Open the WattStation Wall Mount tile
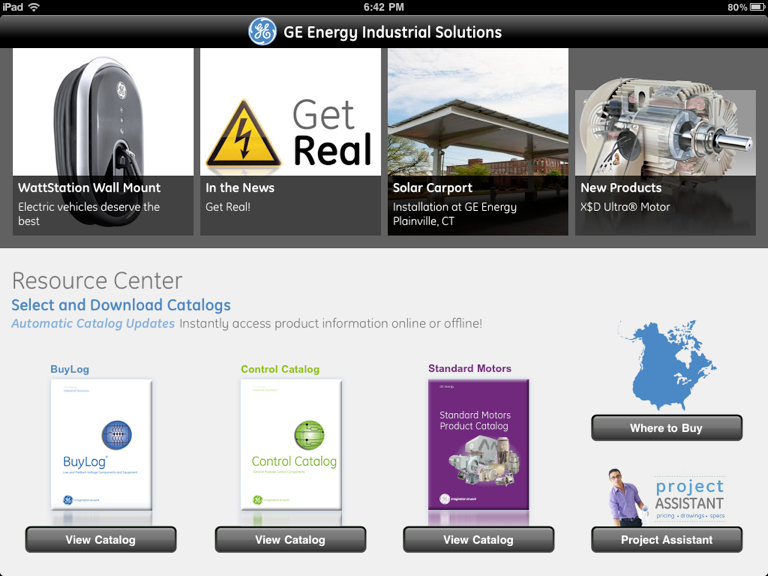The height and width of the screenshot is (576, 768). (103, 142)
